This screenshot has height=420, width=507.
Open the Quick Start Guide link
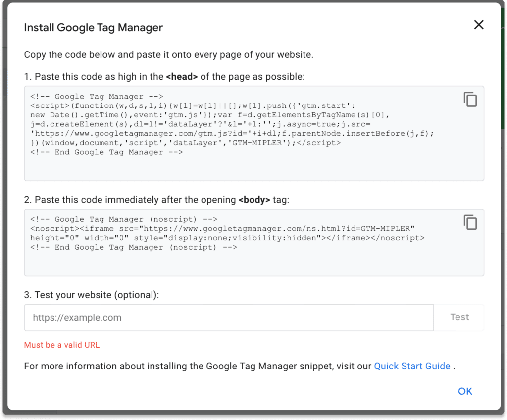(412, 366)
